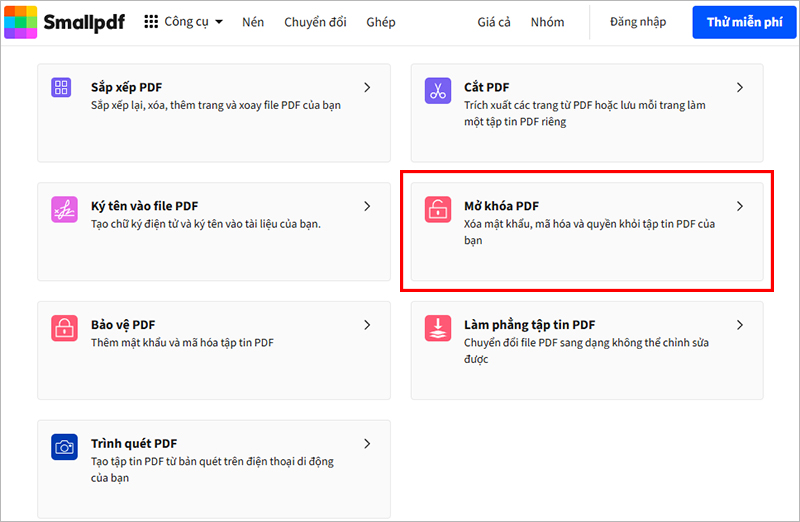
Task: Open the Công cụ grid icon
Action: point(151,22)
